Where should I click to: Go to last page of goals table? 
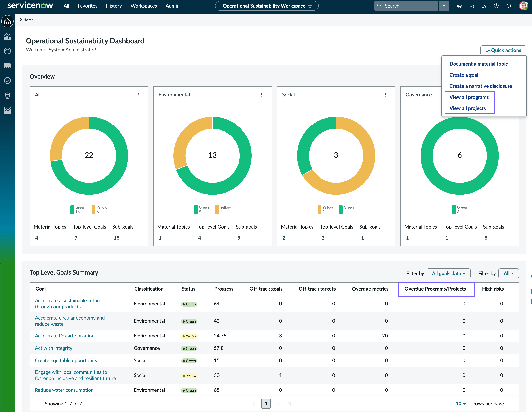(289, 404)
